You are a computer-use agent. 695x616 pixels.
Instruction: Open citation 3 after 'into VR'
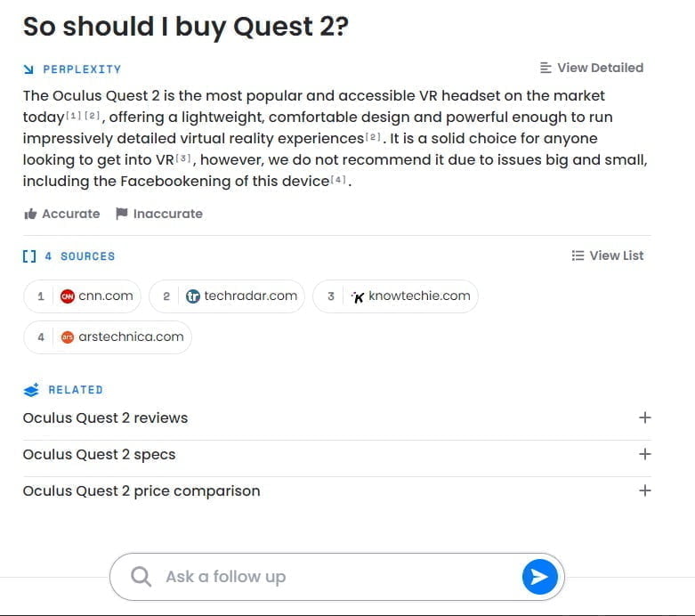(183, 158)
